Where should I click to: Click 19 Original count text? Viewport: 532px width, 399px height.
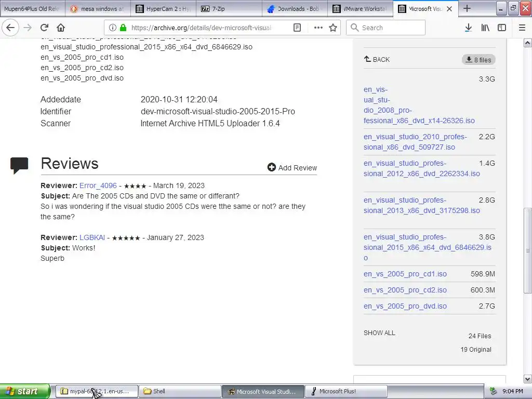(x=476, y=350)
